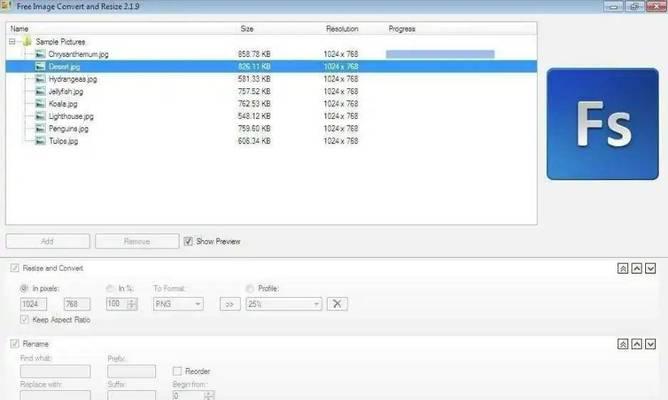Screen dimensions: 668x400
Task: Select the Hydrangeas.jpg file name
Action: (x=73, y=79)
